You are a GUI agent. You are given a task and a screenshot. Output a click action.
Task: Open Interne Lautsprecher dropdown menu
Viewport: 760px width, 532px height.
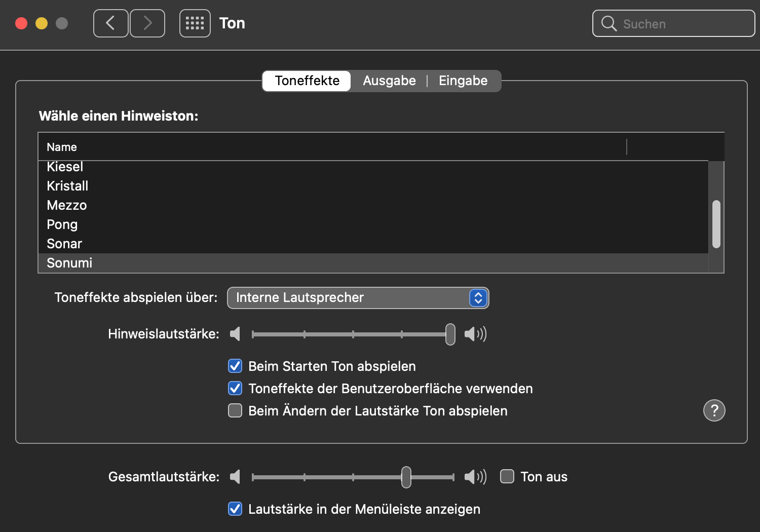tap(358, 298)
